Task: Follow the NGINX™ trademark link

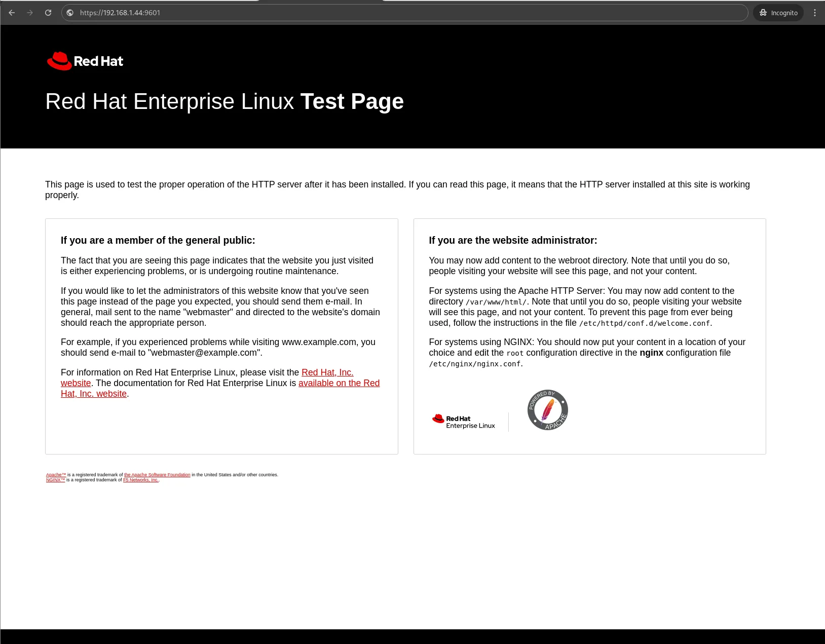Action: pyautogui.click(x=56, y=480)
